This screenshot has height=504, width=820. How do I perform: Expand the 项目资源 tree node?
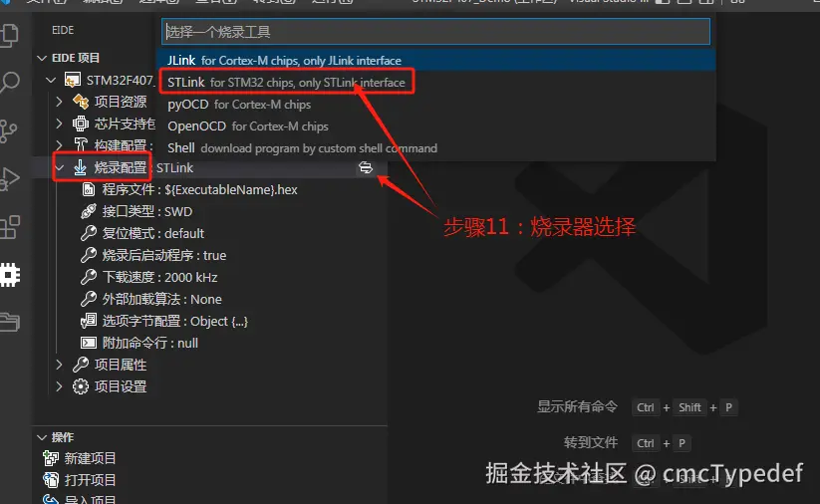click(x=59, y=102)
